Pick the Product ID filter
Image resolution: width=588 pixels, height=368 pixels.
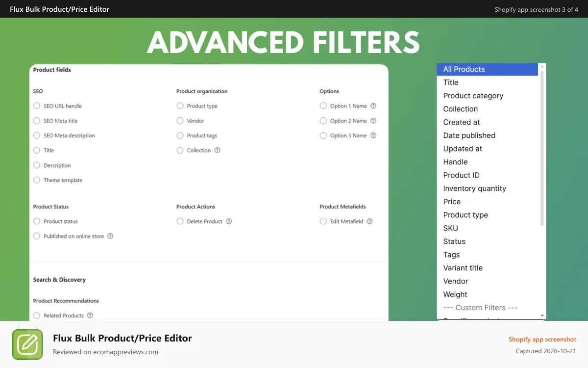[488, 175]
